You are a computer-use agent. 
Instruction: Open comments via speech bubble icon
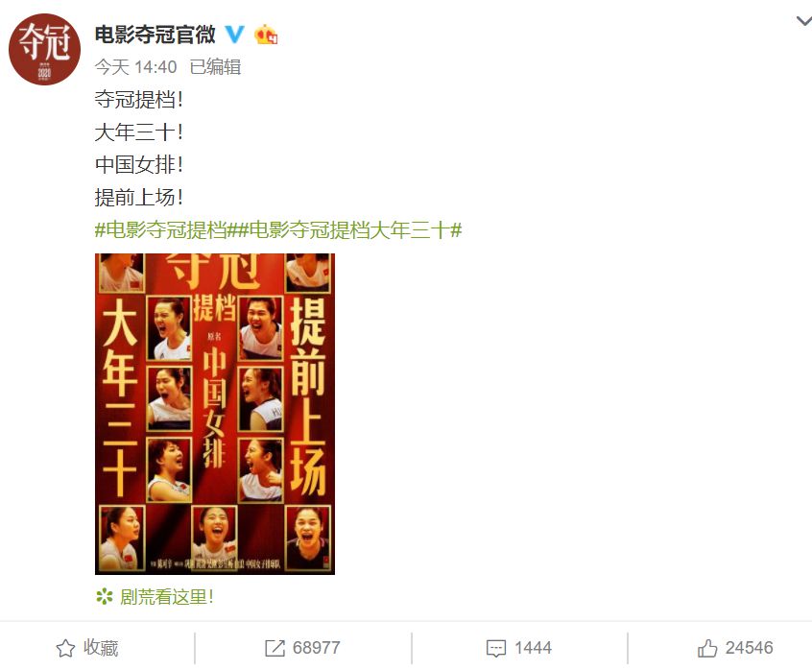click(495, 648)
